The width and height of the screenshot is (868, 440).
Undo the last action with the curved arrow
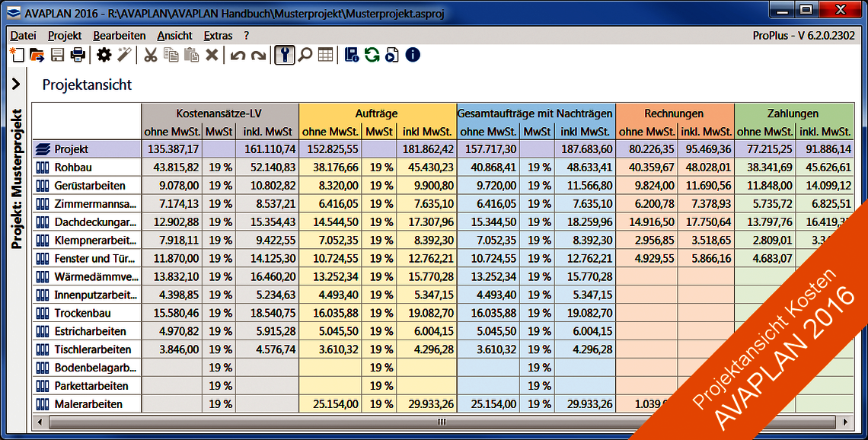238,56
